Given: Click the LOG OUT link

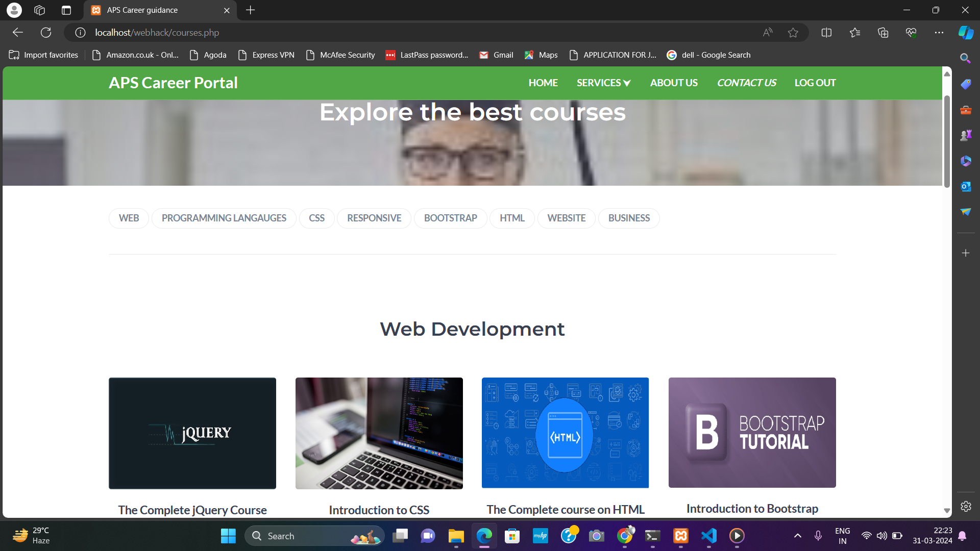Looking at the screenshot, I should point(815,83).
